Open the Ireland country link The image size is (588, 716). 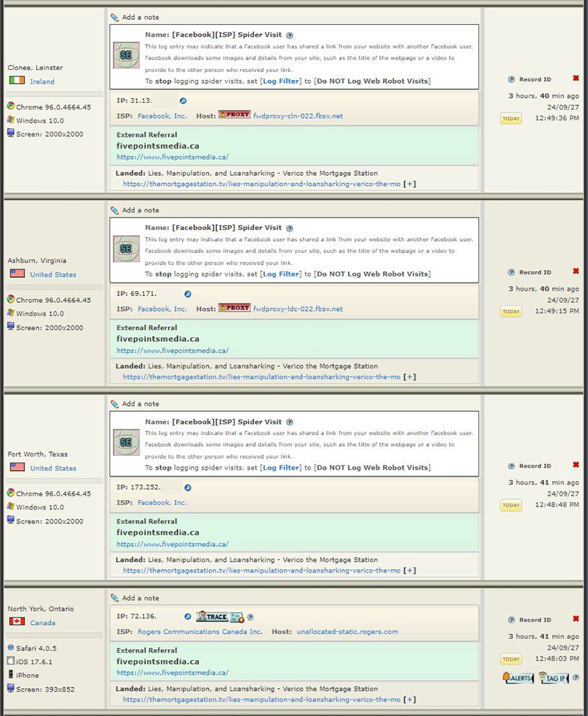(42, 82)
